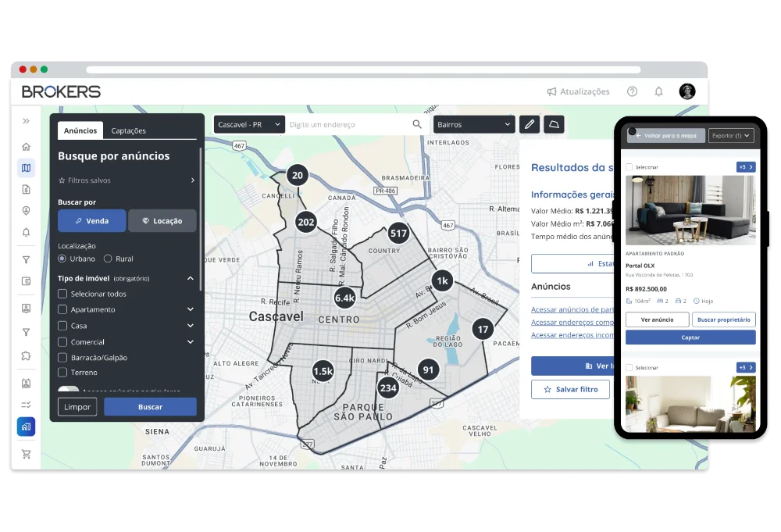Viewport: 781px width, 532px height.
Task: Click Atualizações in the top header
Action: pos(579,91)
